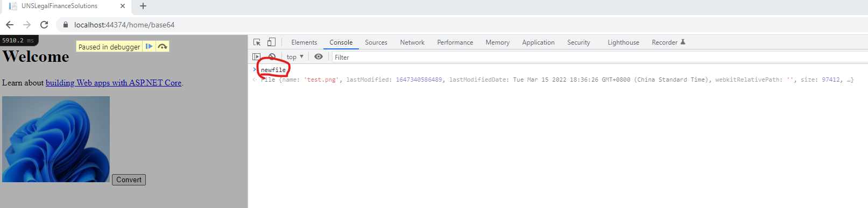Go back to the previous page
Image resolution: width=868 pixels, height=208 pixels.
click(10, 25)
